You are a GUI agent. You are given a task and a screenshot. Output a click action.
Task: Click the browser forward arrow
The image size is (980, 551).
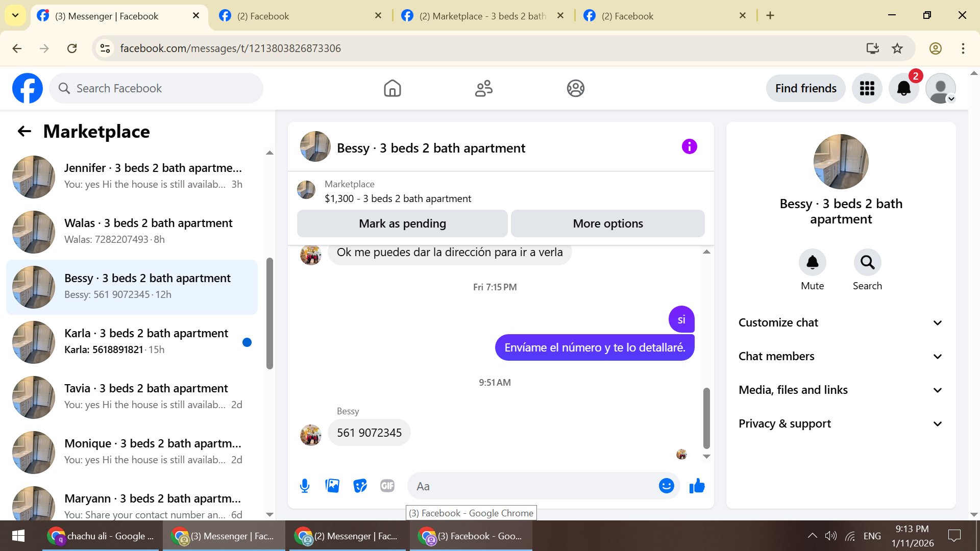(44, 48)
